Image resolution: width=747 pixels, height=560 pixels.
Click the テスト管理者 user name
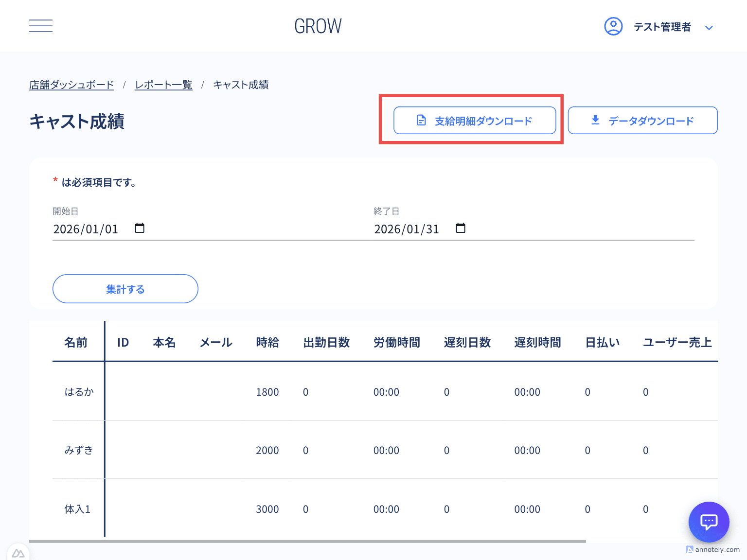click(662, 27)
